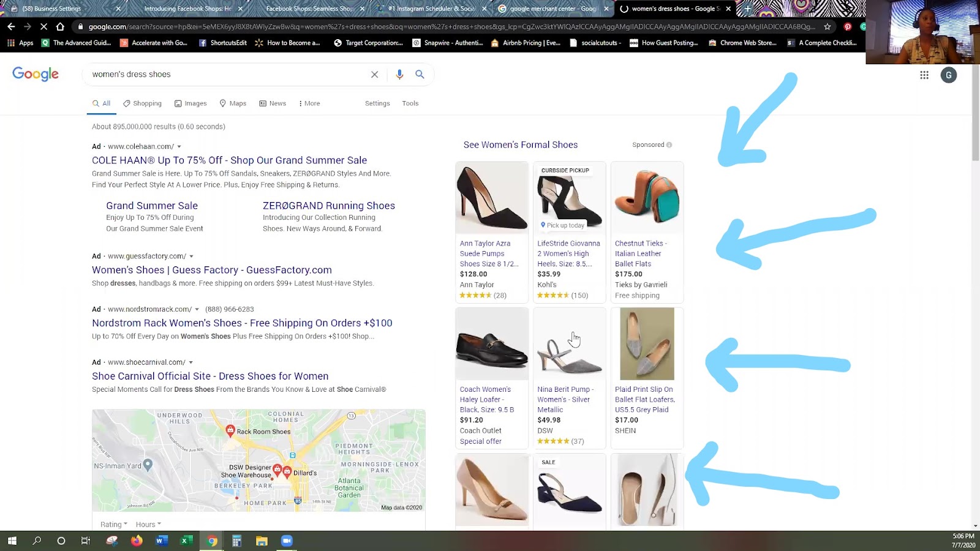This screenshot has width=980, height=551.
Task: Close the google merchant center tab
Action: coord(606,9)
